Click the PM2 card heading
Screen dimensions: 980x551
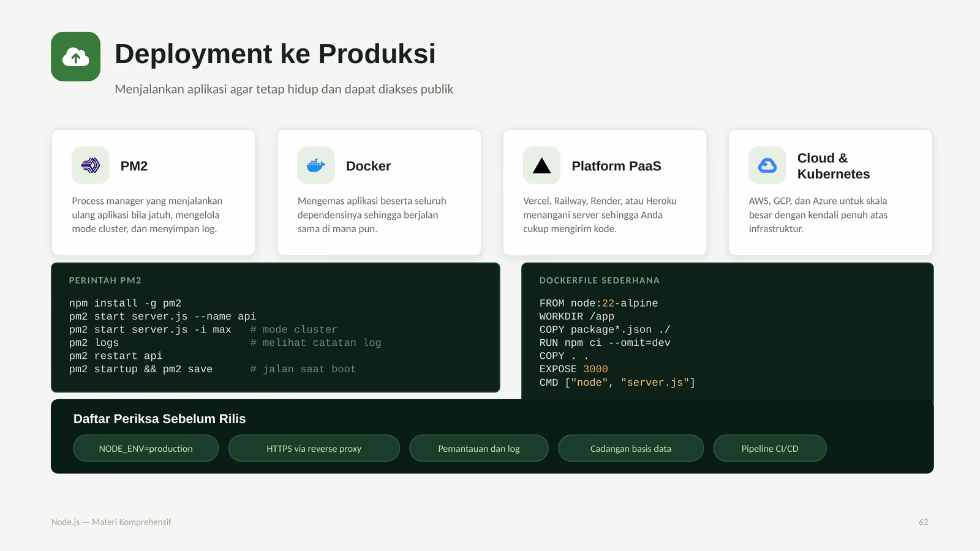[x=134, y=166]
